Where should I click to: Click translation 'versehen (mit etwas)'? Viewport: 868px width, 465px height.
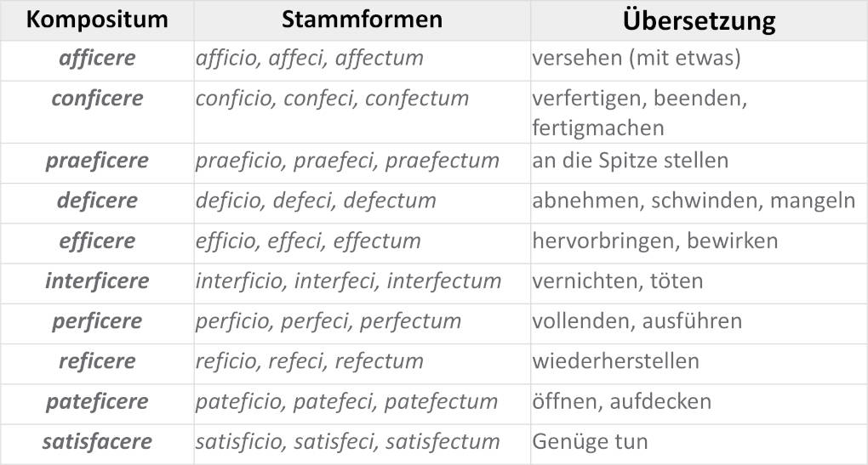[x=636, y=60]
